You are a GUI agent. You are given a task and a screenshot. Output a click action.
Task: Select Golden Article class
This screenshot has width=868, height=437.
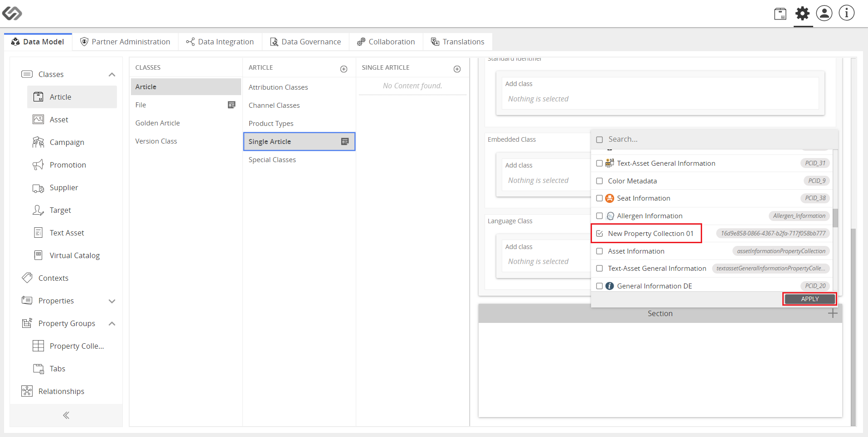(x=186, y=123)
